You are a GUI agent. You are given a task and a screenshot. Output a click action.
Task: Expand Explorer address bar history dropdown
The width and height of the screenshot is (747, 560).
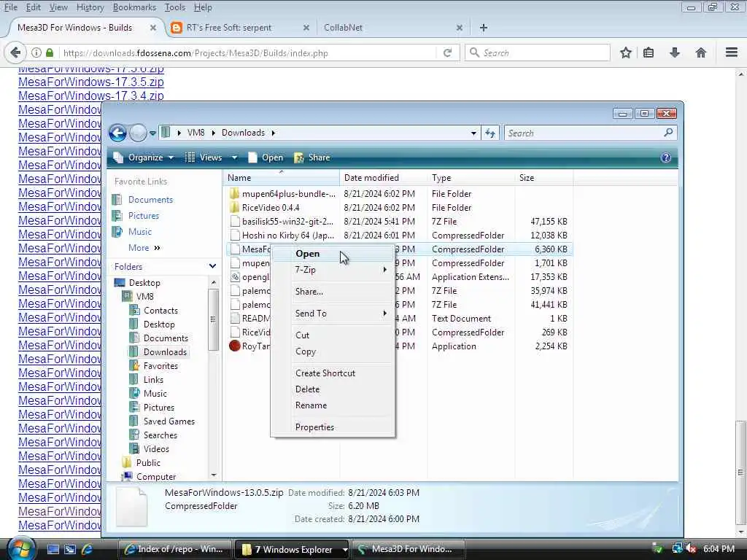[473, 133]
